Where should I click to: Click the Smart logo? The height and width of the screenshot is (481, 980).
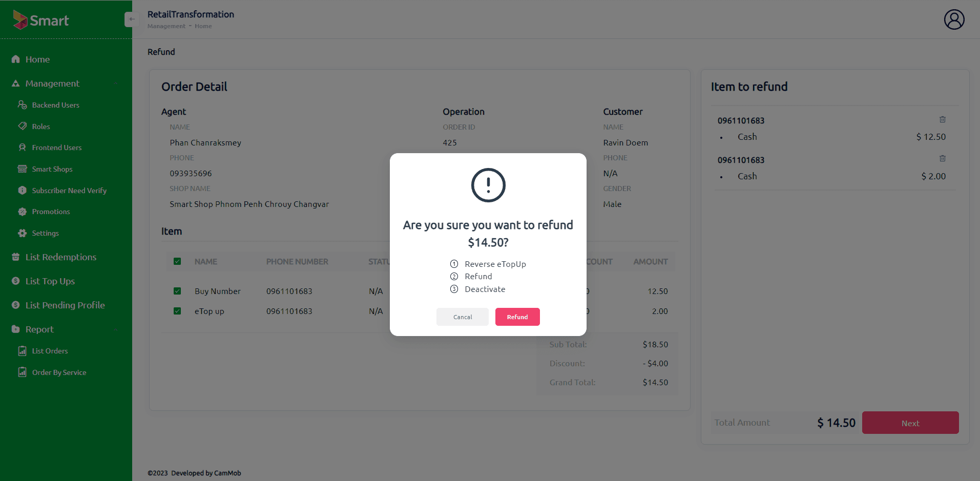click(40, 20)
